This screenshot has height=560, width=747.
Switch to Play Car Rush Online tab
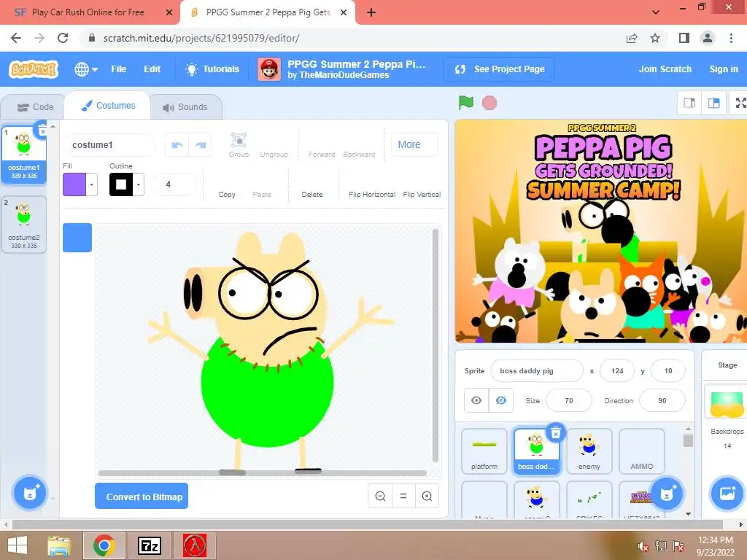tap(88, 12)
